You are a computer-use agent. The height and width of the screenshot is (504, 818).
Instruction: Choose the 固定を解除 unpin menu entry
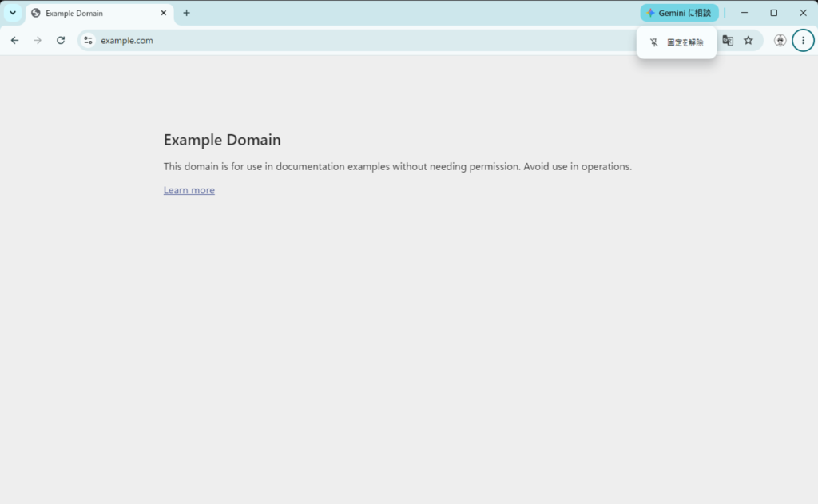[677, 42]
